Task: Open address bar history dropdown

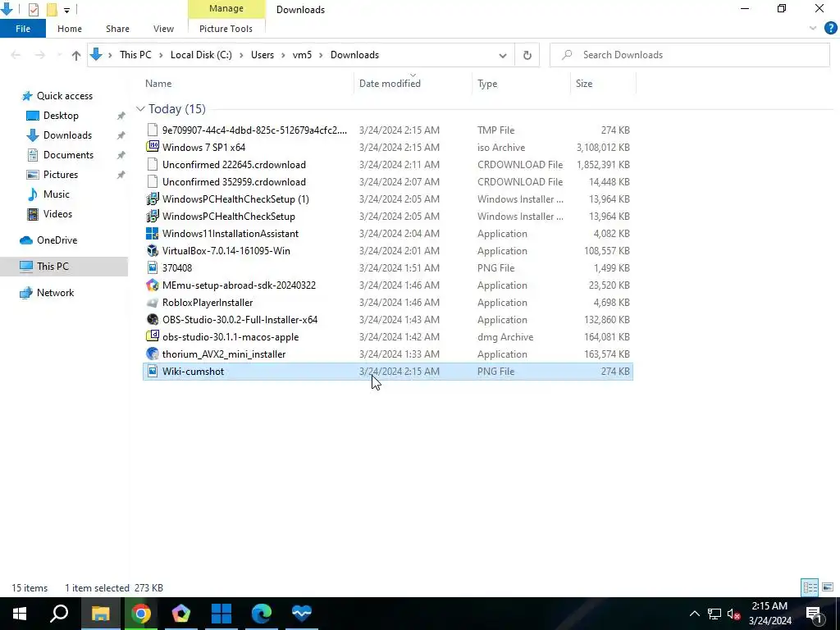Action: [x=503, y=55]
